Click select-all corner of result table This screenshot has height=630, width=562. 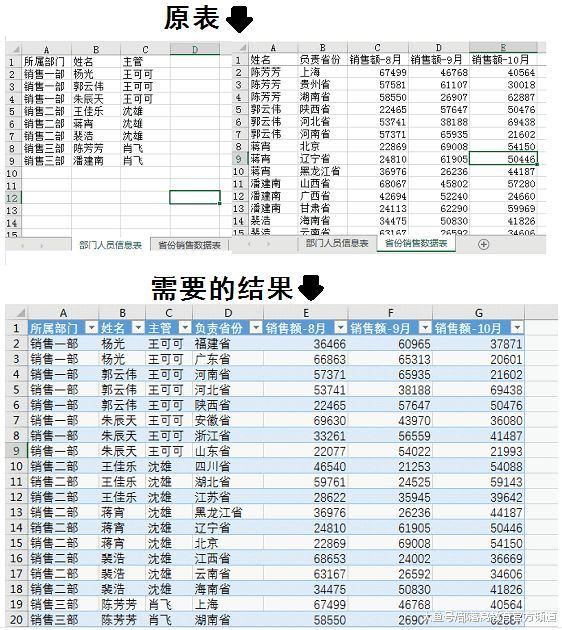click(x=17, y=313)
